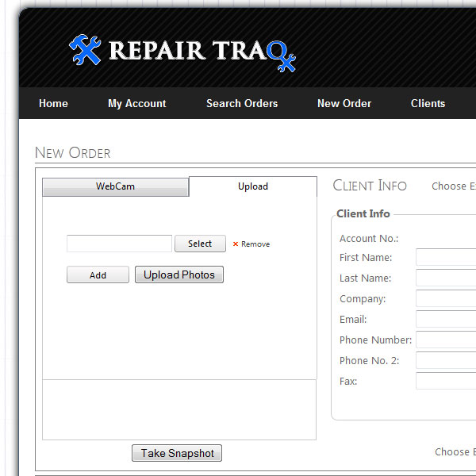The height and width of the screenshot is (476, 476).
Task: Click the red x Remove icon
Action: click(x=236, y=244)
